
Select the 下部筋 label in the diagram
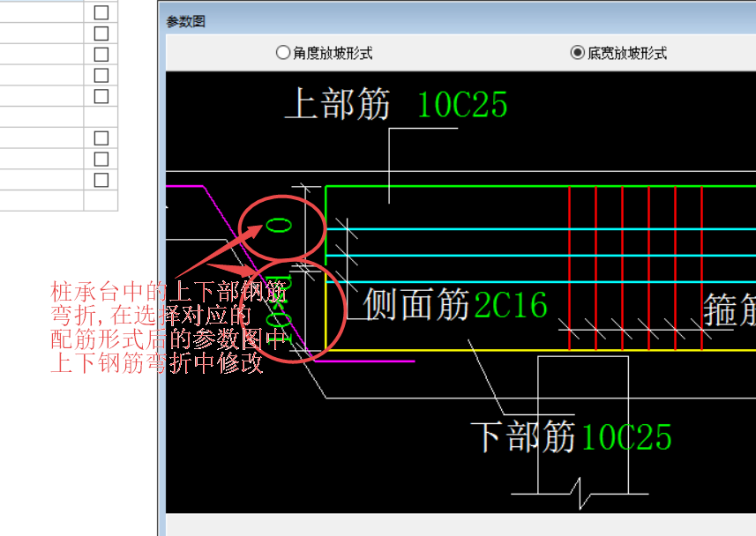pyautogui.click(x=526, y=433)
